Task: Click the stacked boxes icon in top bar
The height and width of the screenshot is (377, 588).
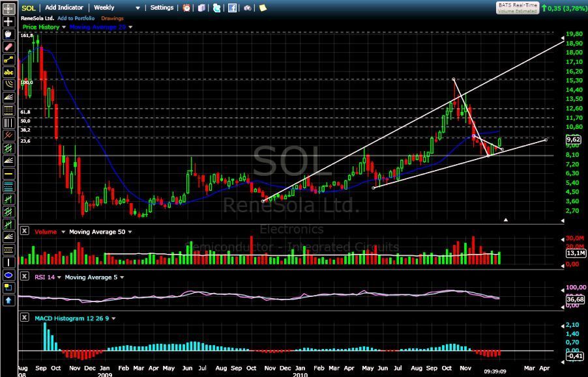Action: [201, 8]
